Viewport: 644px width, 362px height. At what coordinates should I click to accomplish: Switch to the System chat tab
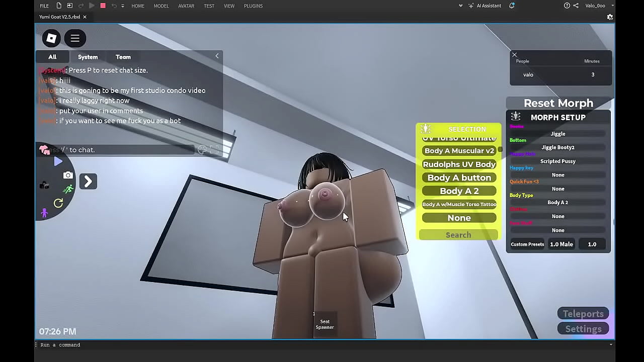click(88, 57)
